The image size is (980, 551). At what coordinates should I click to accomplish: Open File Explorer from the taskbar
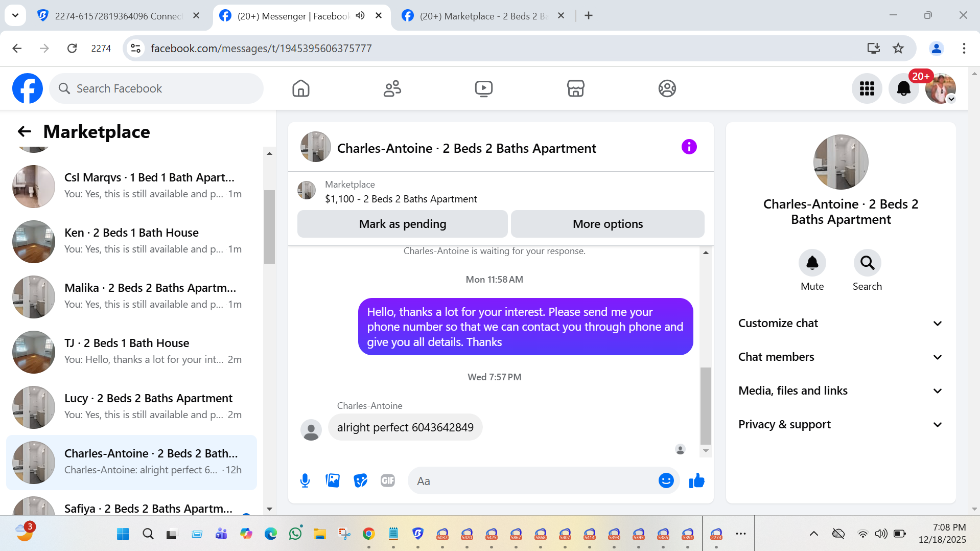(x=320, y=534)
